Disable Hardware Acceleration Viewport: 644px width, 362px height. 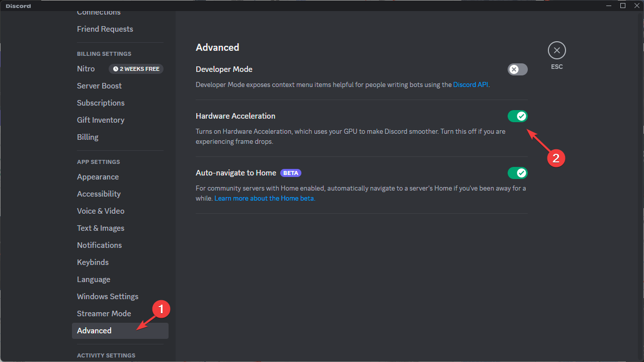pyautogui.click(x=517, y=116)
